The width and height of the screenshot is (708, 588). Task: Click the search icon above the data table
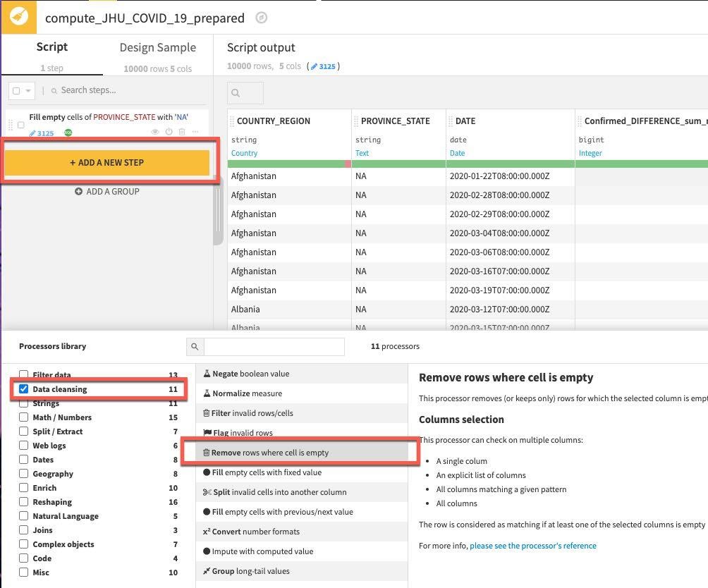tap(236, 93)
